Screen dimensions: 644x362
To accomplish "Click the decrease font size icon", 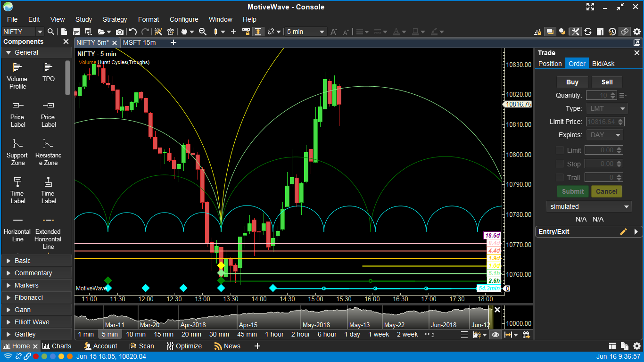I will (x=347, y=32).
